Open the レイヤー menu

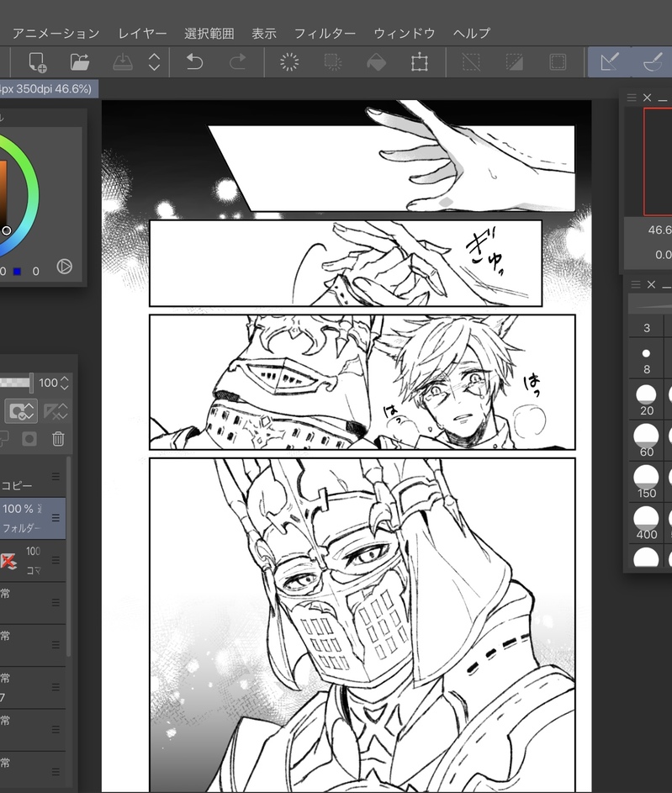(x=142, y=34)
